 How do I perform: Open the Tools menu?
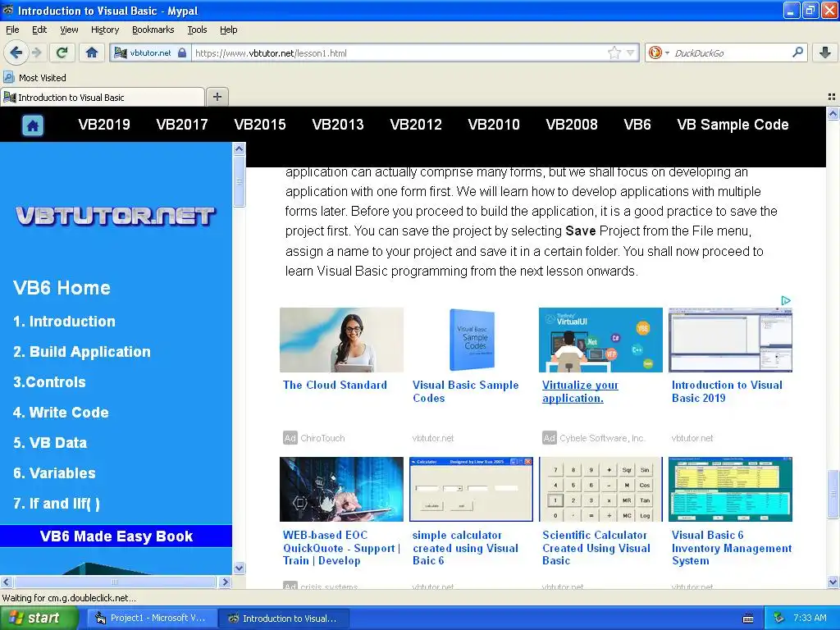tap(197, 30)
